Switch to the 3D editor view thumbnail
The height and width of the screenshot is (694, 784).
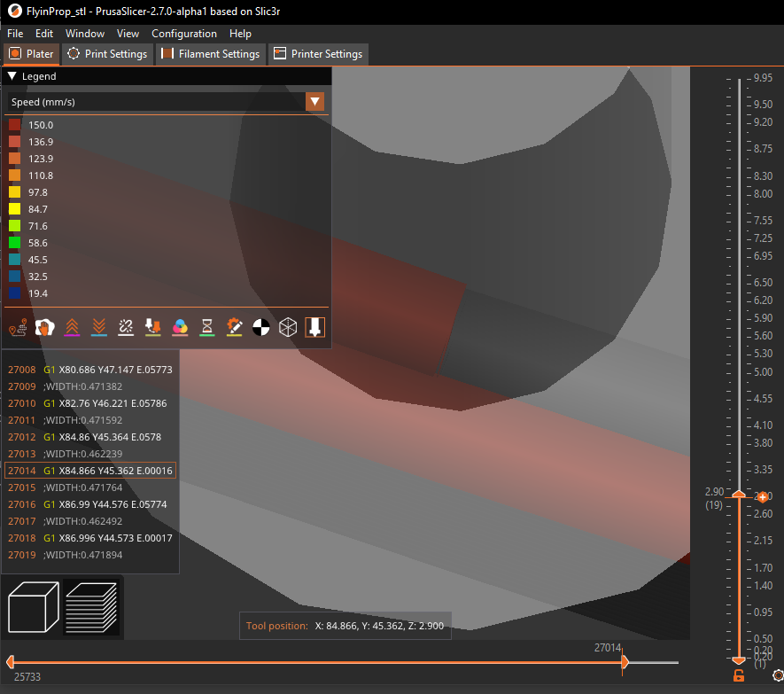[33, 606]
